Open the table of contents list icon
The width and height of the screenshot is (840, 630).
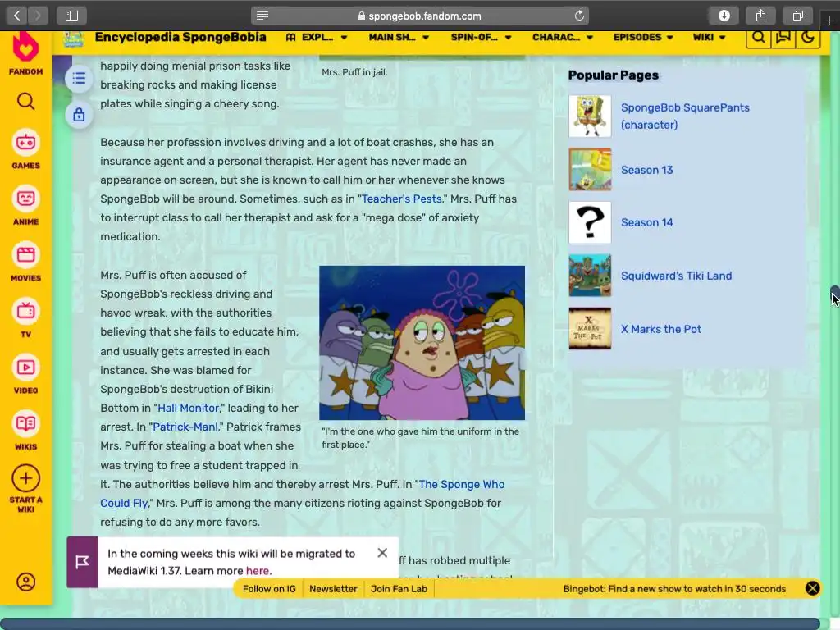click(79, 78)
